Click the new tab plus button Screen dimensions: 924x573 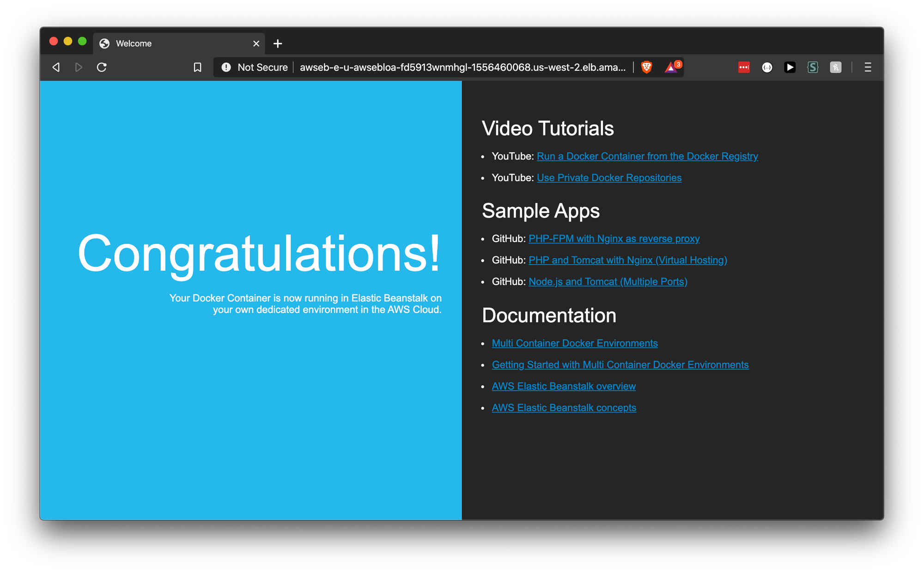coord(278,43)
